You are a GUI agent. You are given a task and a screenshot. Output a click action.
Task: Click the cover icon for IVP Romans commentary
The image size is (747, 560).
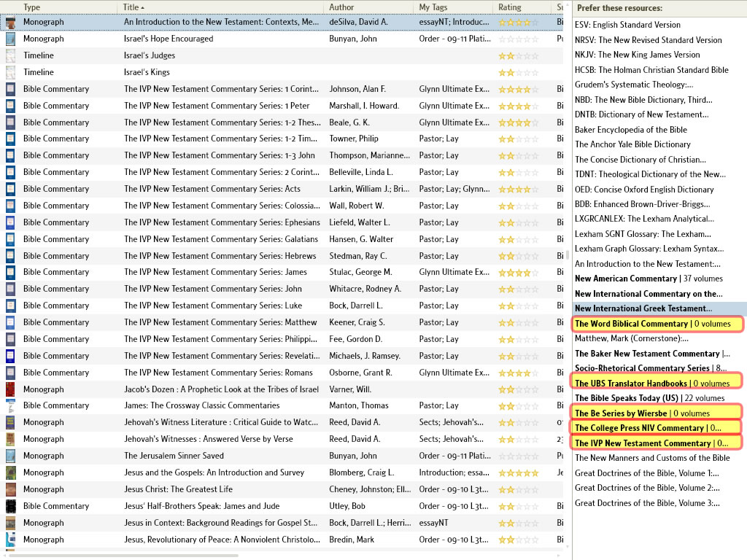(x=10, y=373)
